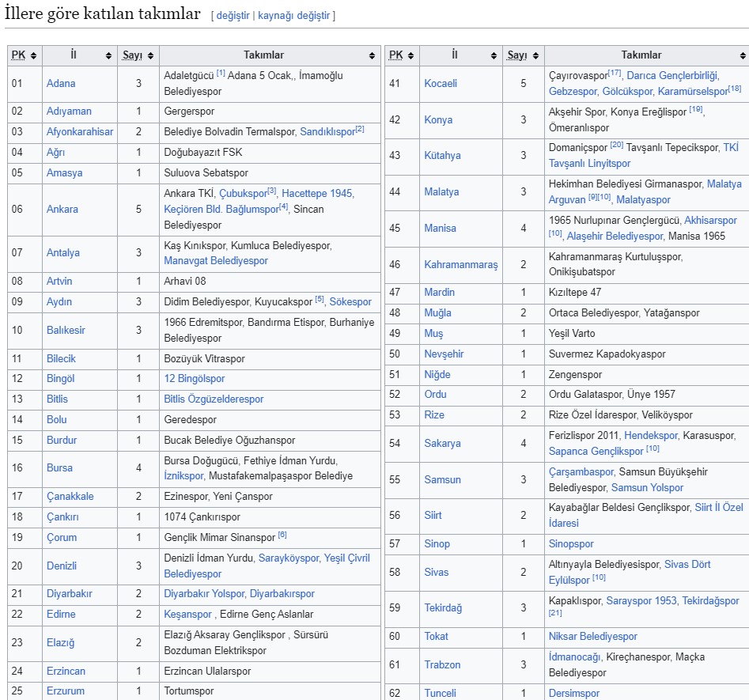Open the İdmanocağı team link
This screenshot has width=749, height=700.
575,657
